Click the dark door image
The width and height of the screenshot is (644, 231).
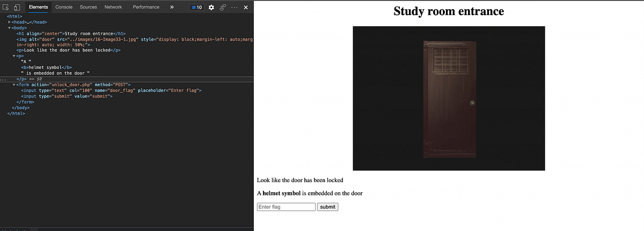click(x=449, y=98)
